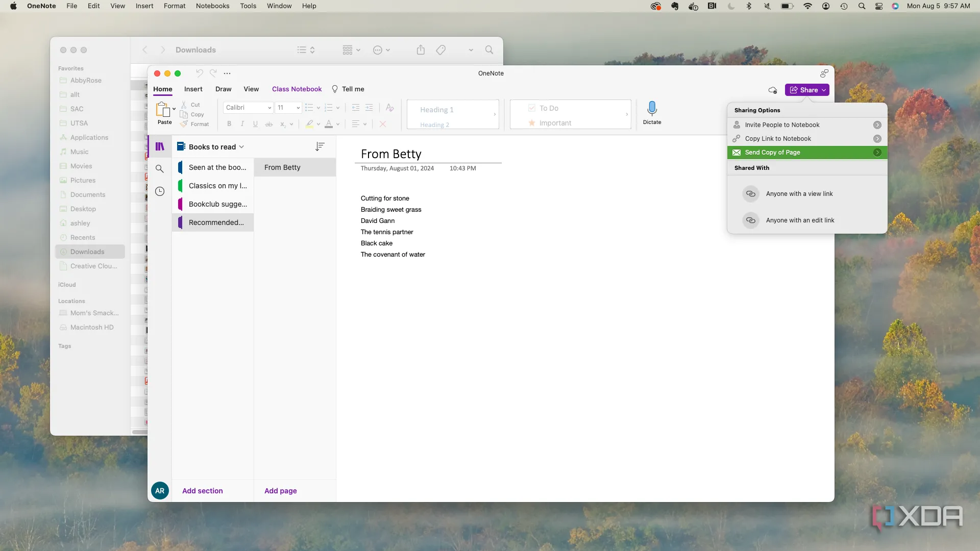Open the Format menu in menu bar
Screen dimensions: 980x551
[175, 6]
